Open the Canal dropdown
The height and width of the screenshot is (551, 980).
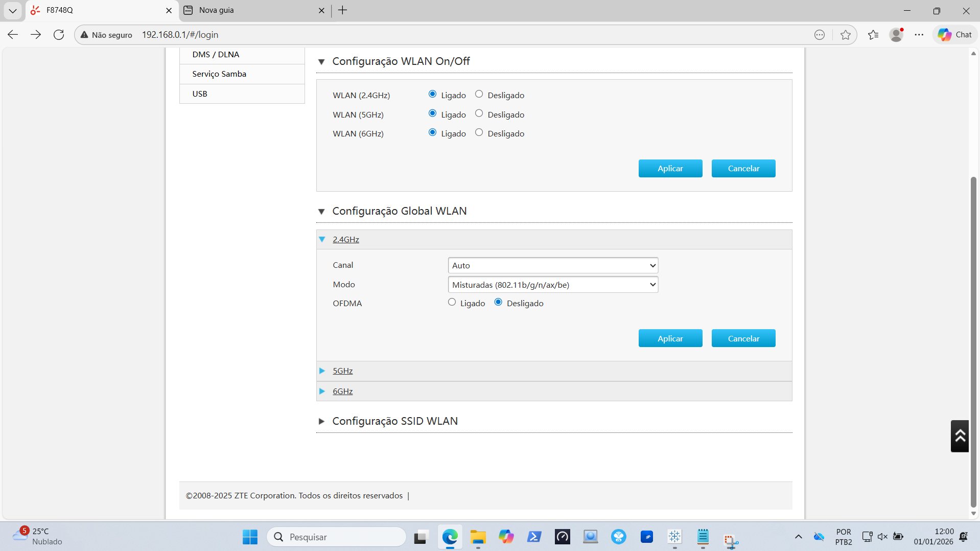click(552, 265)
